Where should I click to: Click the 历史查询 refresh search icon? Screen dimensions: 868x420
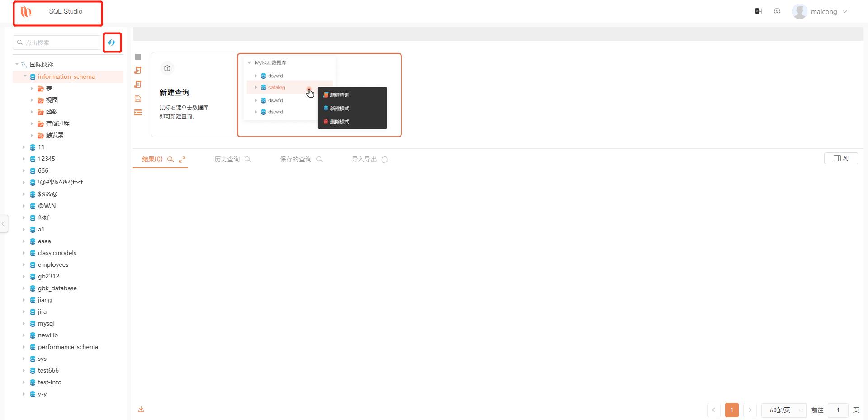pyautogui.click(x=248, y=159)
